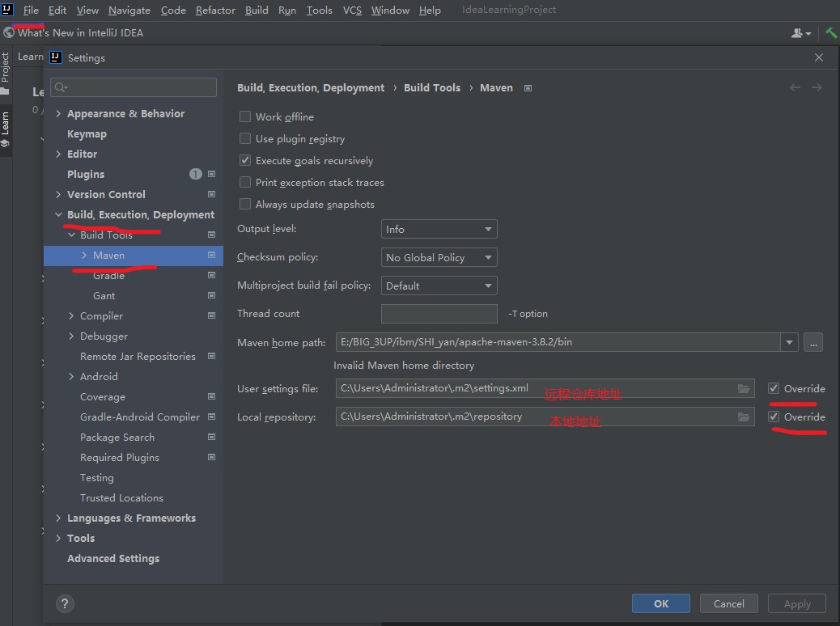The width and height of the screenshot is (840, 626).
Task: Click the project-level icon on Build Tools row
Action: [x=211, y=235]
